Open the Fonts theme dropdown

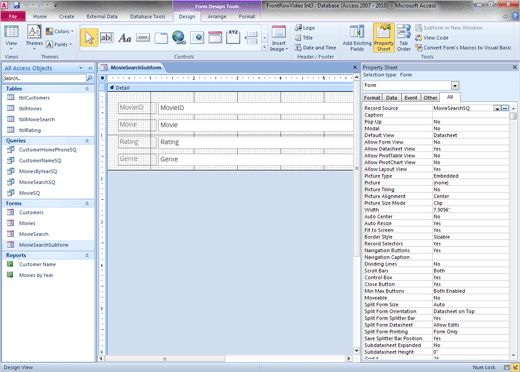[59, 44]
